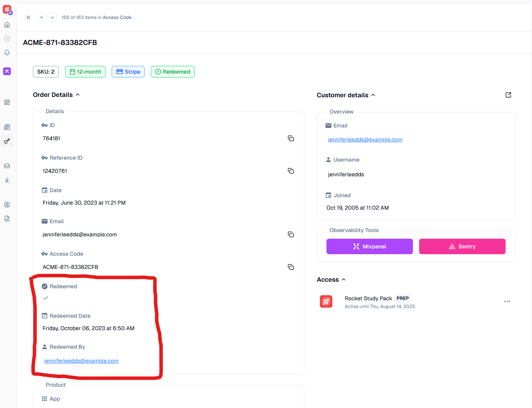Copy the access code ACME-871-83382CFB

[290, 267]
